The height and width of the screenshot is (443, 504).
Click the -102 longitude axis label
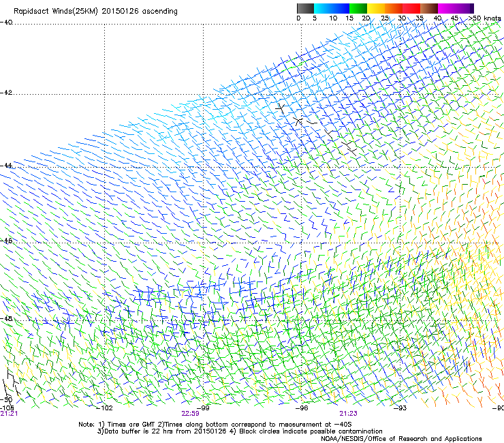point(105,408)
